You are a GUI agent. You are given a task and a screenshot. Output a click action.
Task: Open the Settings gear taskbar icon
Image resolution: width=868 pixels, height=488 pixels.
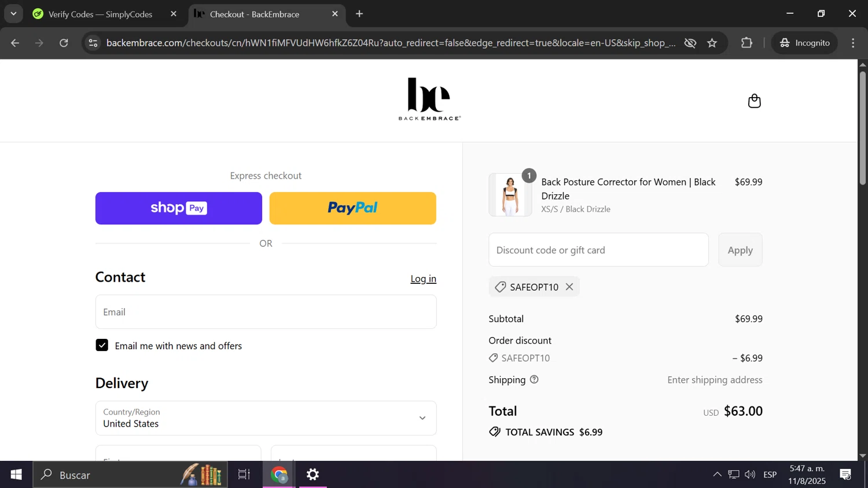click(x=313, y=475)
